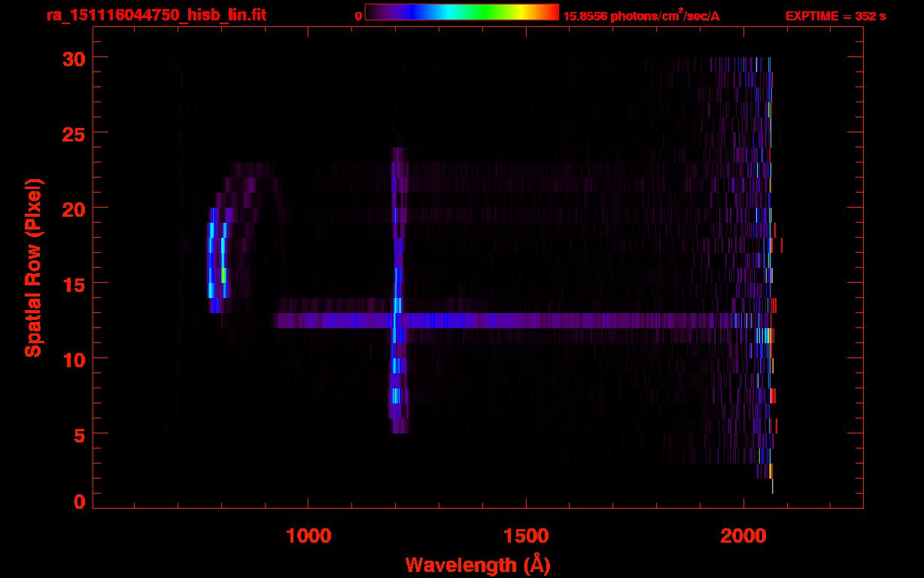Screen dimensions: 924x578
Task: Click the EXPTIME = 352 s label
Action: pos(835,16)
